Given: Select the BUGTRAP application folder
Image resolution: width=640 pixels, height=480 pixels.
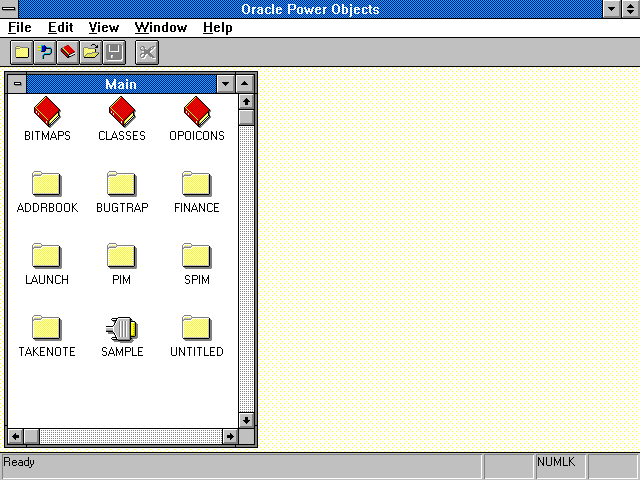Looking at the screenshot, I should point(122,183).
